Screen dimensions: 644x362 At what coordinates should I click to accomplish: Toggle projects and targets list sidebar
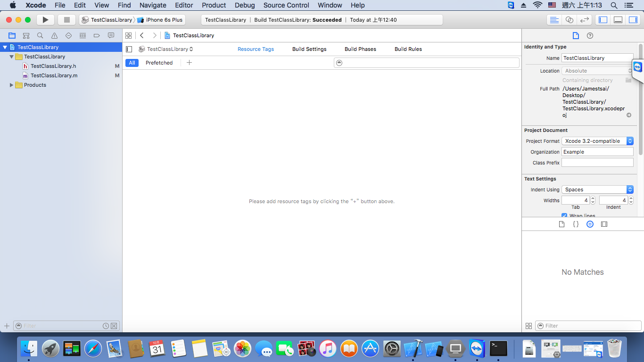[129, 49]
